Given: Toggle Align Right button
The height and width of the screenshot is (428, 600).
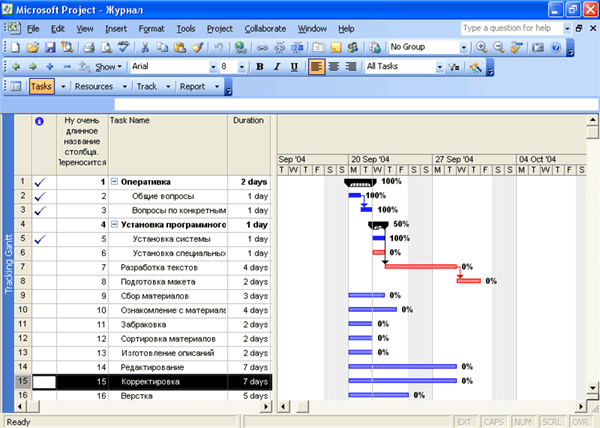Looking at the screenshot, I should point(351,67).
